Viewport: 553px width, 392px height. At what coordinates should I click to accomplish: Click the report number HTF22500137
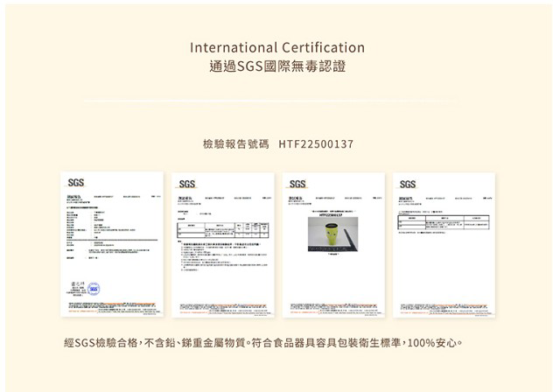click(316, 143)
